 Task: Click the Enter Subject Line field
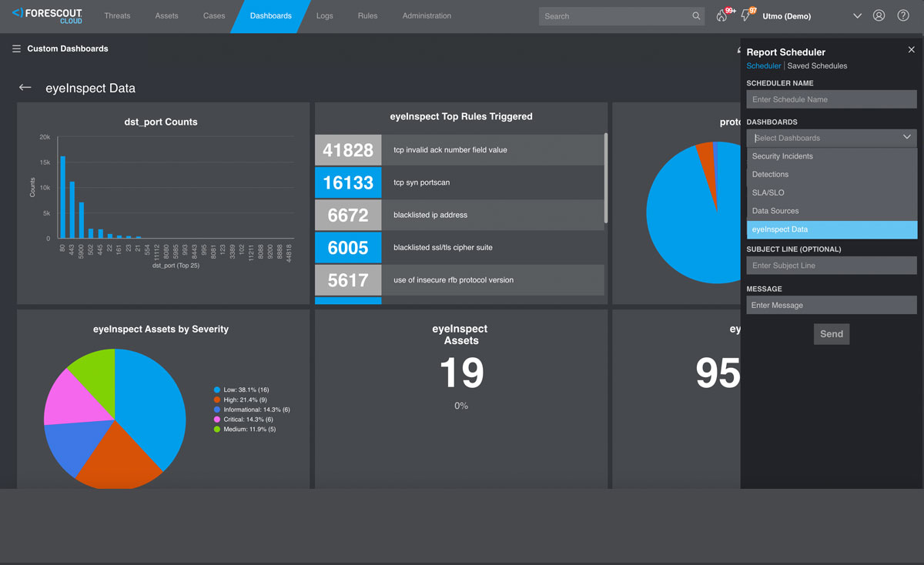[x=832, y=266]
